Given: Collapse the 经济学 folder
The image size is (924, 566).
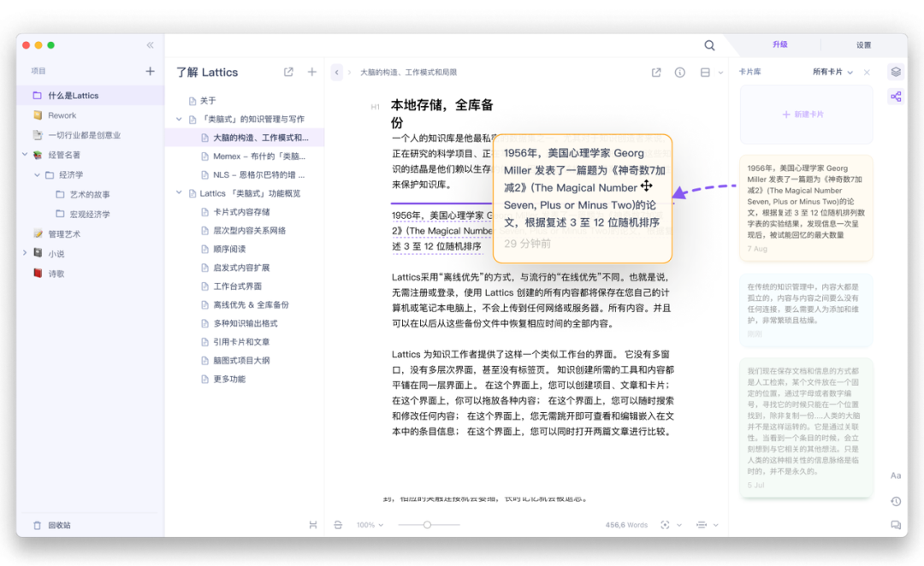Looking at the screenshot, I should tap(37, 175).
